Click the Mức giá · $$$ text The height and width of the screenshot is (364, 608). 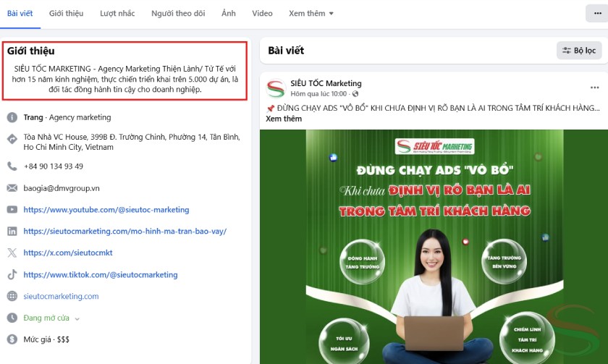[x=46, y=339]
